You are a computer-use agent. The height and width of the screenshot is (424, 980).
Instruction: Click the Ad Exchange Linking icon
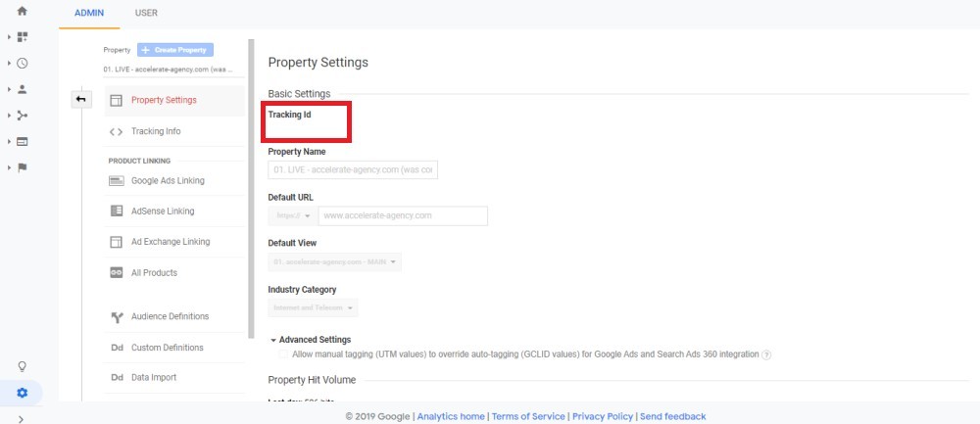point(117,242)
